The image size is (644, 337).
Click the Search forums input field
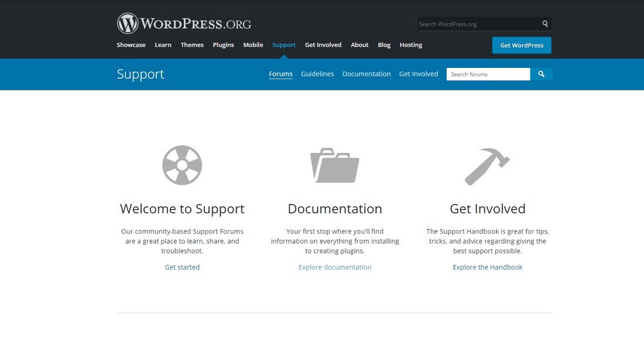(488, 74)
